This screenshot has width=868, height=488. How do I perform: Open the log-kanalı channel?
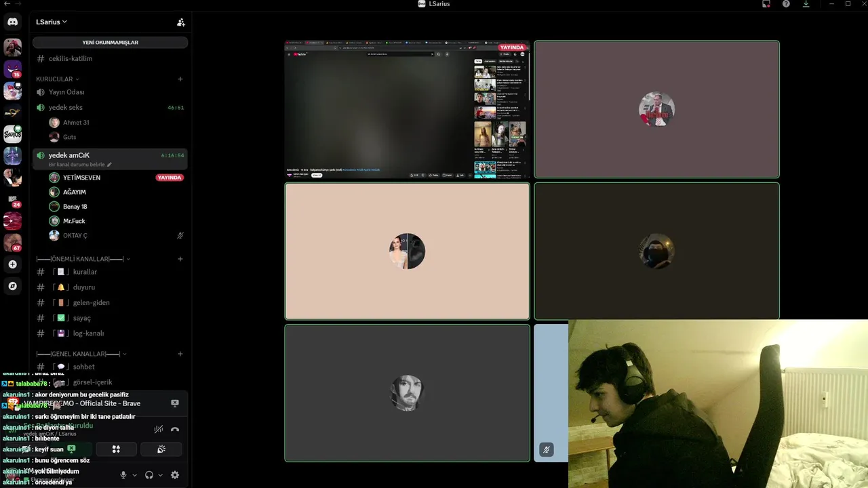(x=110, y=333)
